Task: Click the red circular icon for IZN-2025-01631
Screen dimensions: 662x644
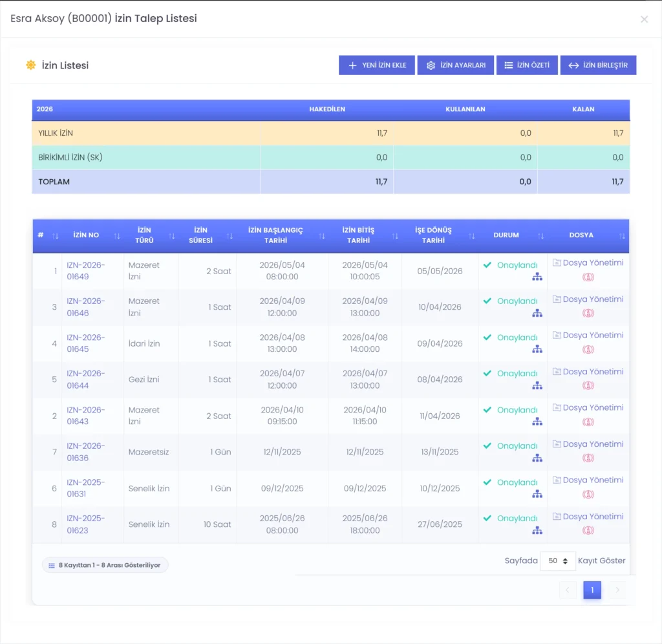Action: (x=588, y=495)
